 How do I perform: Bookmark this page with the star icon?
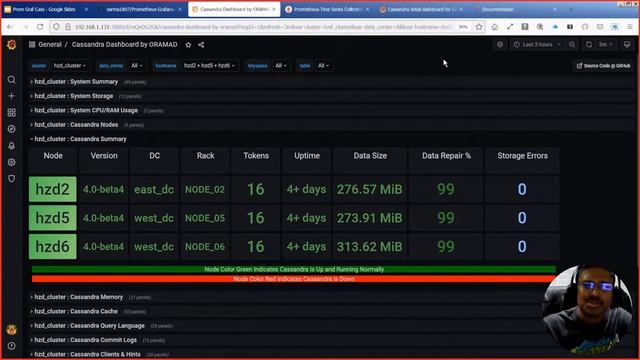pos(479,27)
